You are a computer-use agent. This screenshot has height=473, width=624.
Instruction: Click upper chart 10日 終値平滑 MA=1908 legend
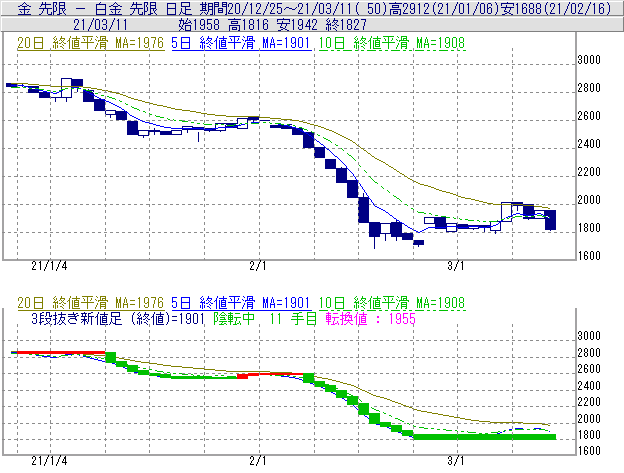(x=392, y=43)
